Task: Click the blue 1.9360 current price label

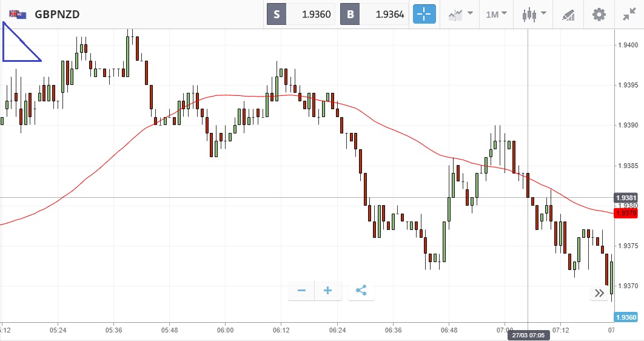Action: coord(625,317)
